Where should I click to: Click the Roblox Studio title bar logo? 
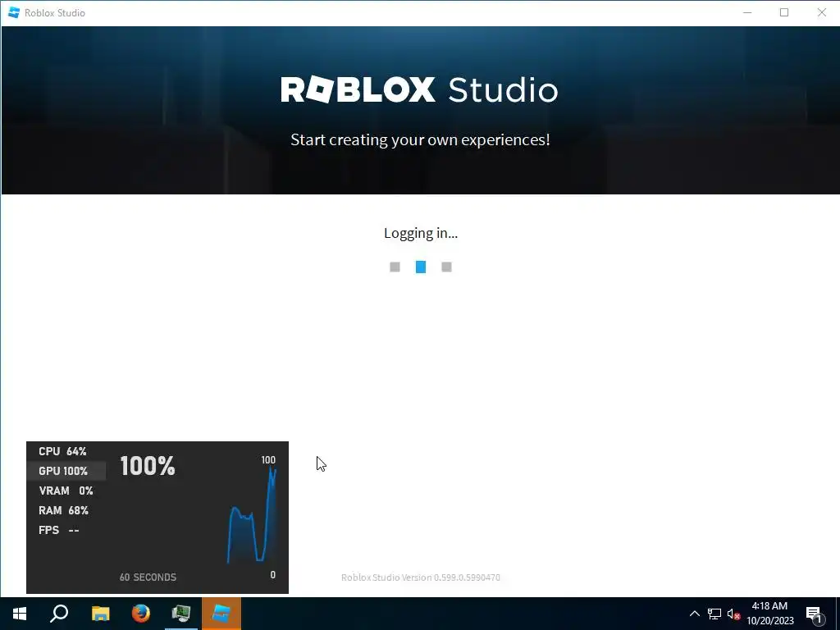(x=14, y=12)
